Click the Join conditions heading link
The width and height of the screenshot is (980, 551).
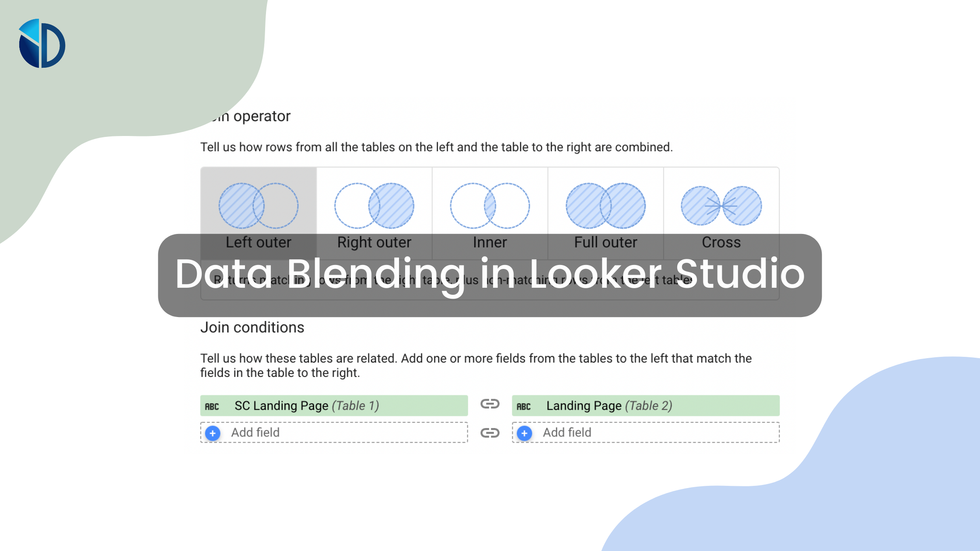point(252,327)
